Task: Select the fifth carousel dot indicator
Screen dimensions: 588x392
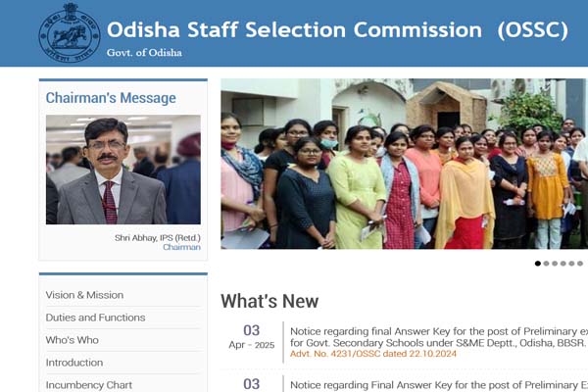Action: click(x=571, y=264)
